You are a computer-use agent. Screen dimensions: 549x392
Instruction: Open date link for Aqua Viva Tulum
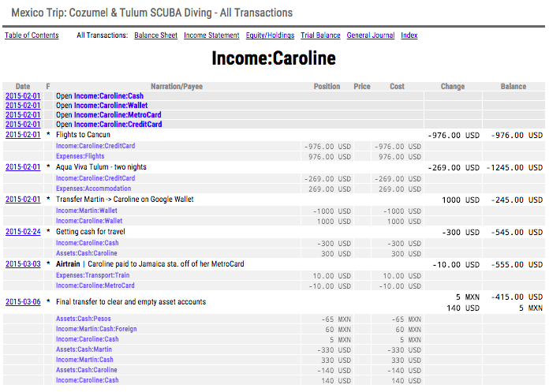(23, 167)
